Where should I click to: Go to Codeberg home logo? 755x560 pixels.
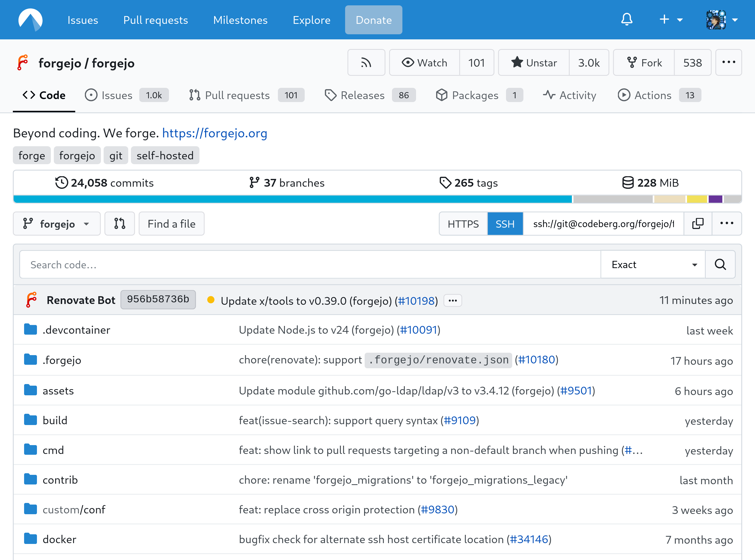(x=31, y=20)
